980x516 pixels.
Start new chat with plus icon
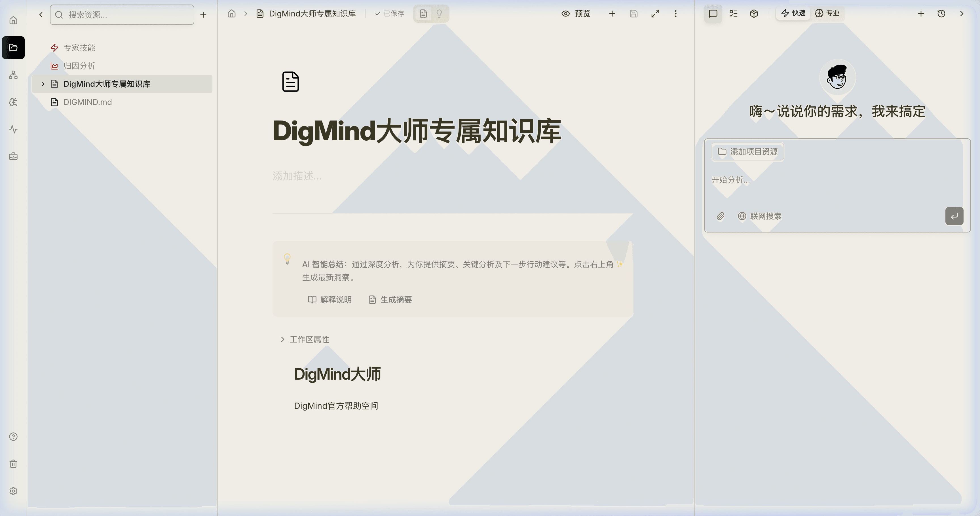pyautogui.click(x=921, y=14)
